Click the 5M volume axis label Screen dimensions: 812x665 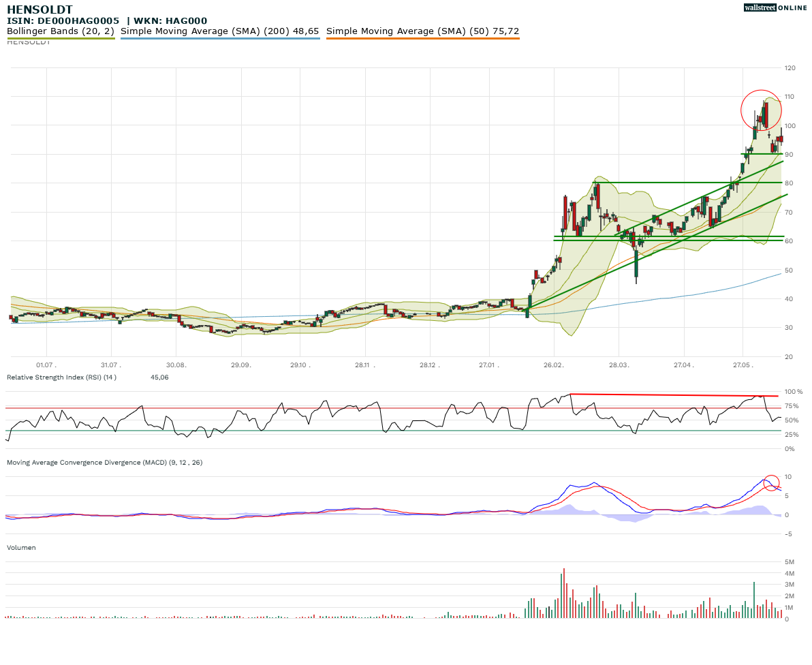pyautogui.click(x=790, y=562)
